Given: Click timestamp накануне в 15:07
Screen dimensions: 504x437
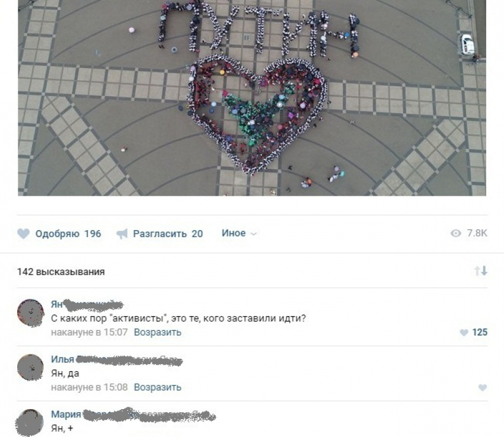Looking at the screenshot, I should (90, 332).
